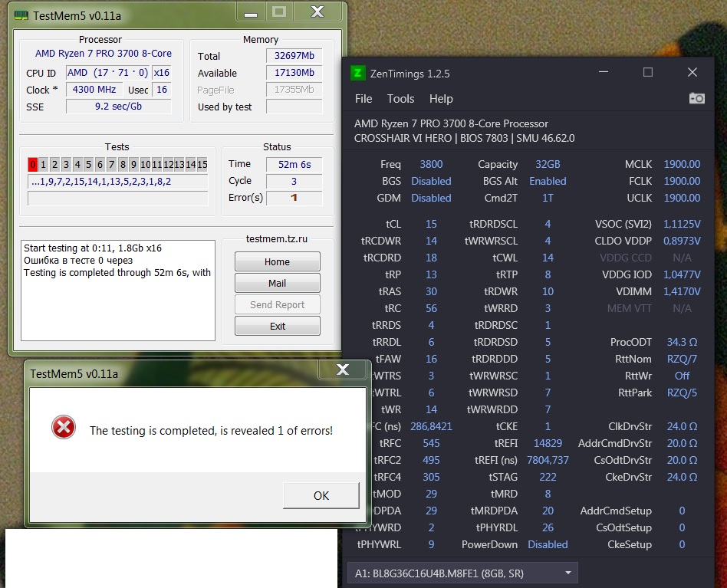The width and height of the screenshot is (727, 588).
Task: Close the TestMem5 error dialog
Action: (343, 370)
